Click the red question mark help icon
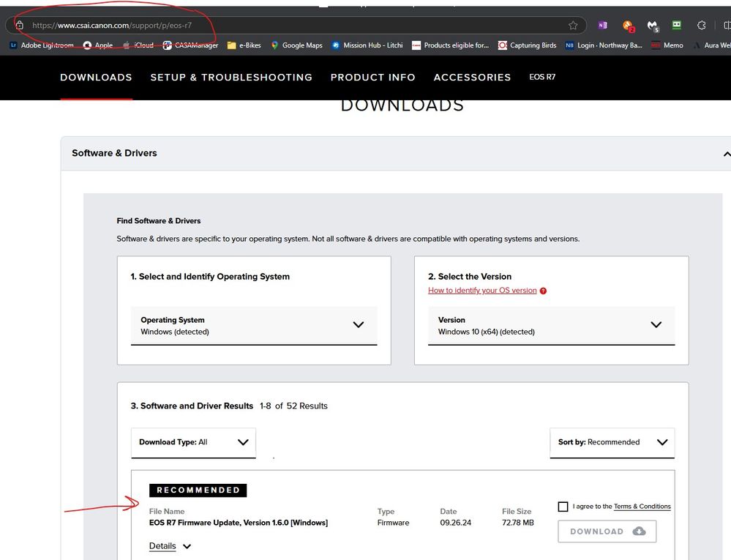This screenshot has height=560, width=731. coord(542,291)
